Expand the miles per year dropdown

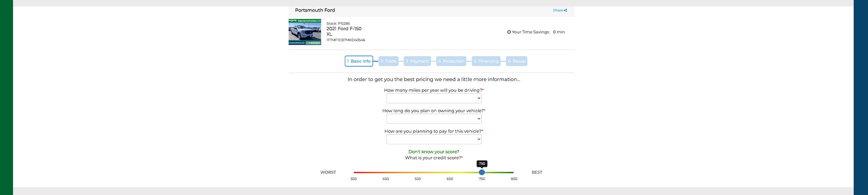point(434,98)
